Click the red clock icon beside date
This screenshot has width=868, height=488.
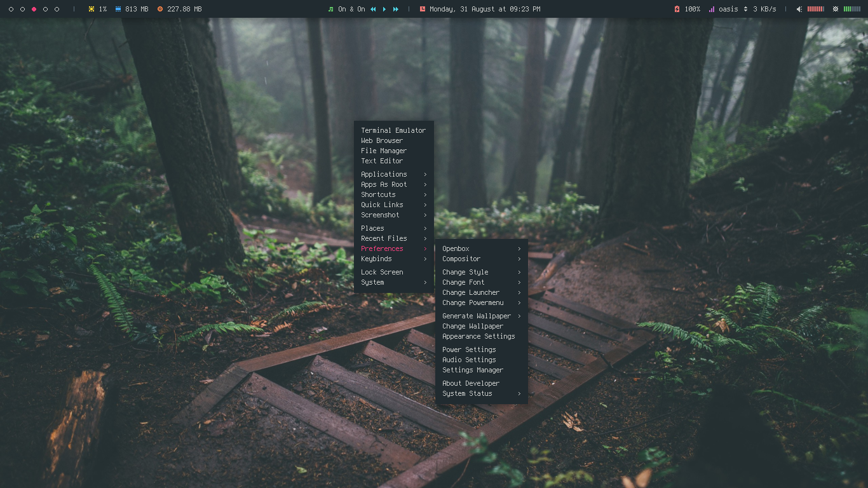423,9
